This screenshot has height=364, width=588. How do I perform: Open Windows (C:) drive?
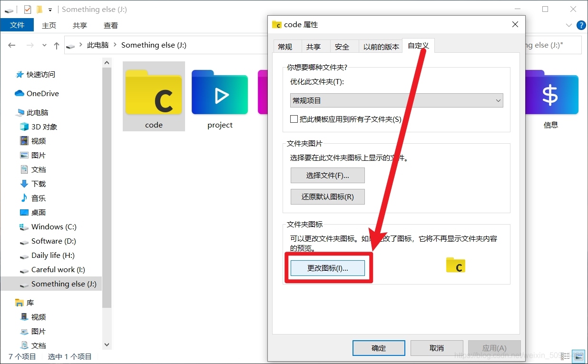click(x=48, y=227)
